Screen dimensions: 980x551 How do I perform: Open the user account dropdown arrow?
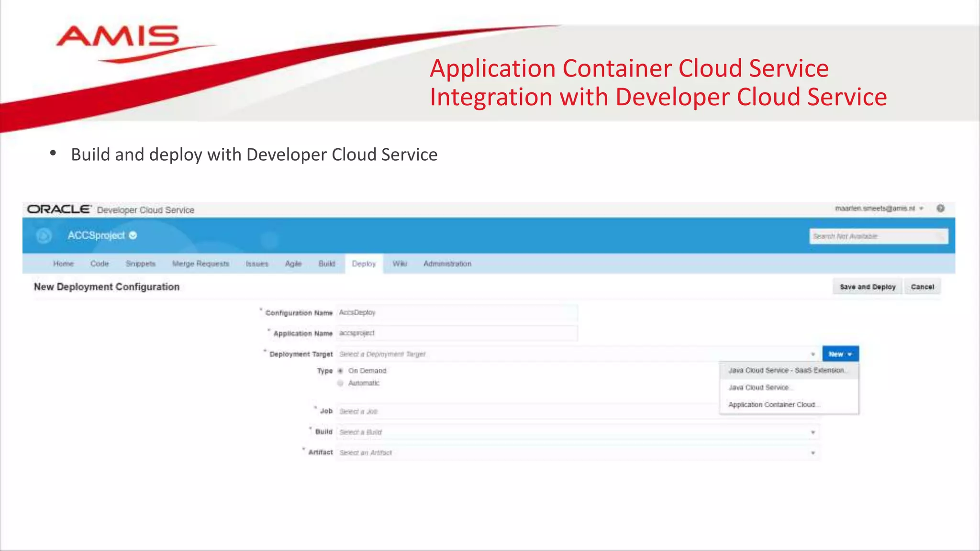click(921, 209)
